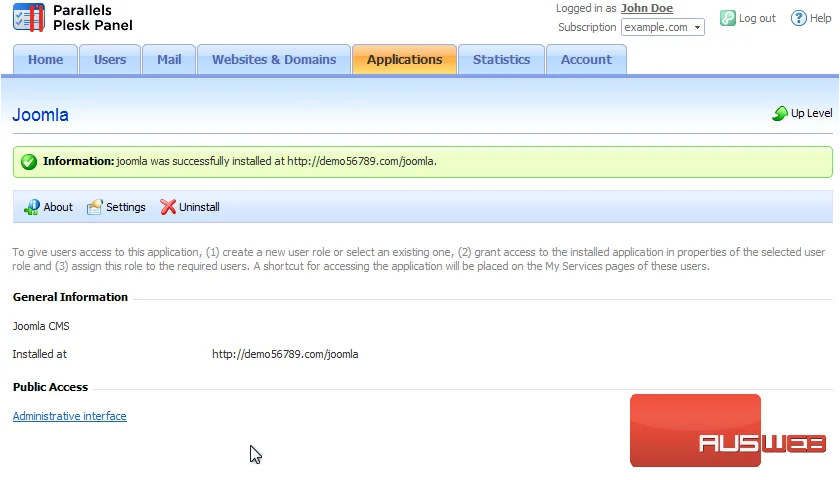Select the Websites & Domains tab
The image size is (840, 480).
[274, 59]
